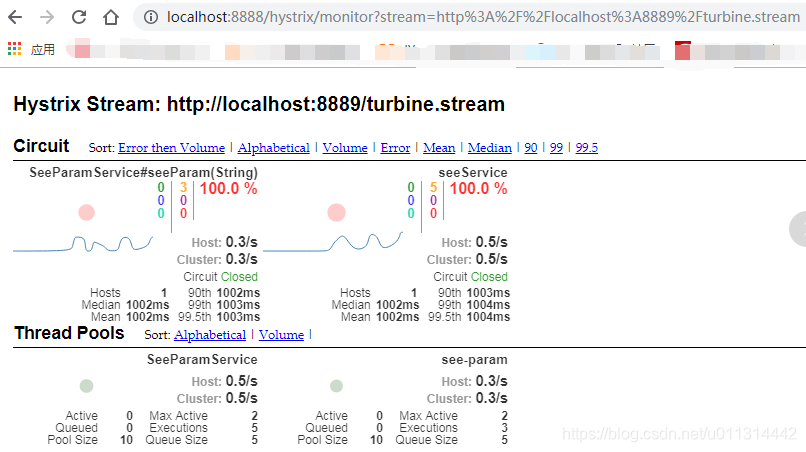This screenshot has width=806, height=452.
Task: View site info icon in address bar
Action: 151,17
